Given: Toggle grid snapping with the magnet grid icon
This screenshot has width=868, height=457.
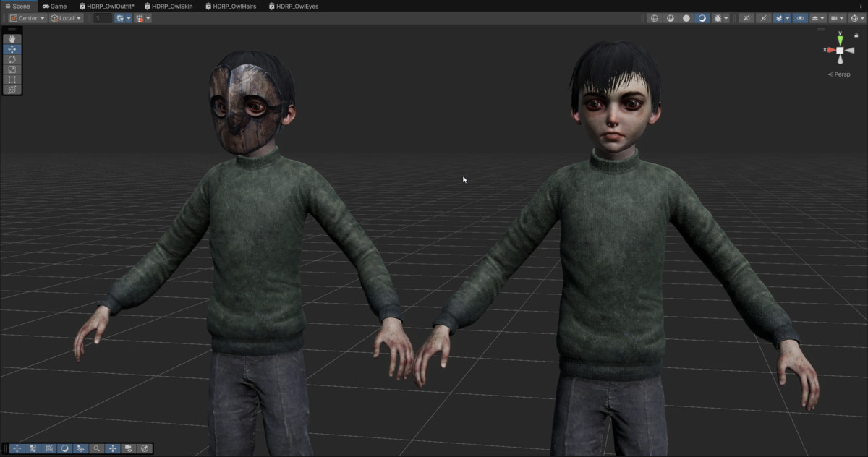Looking at the screenshot, I should [x=139, y=18].
